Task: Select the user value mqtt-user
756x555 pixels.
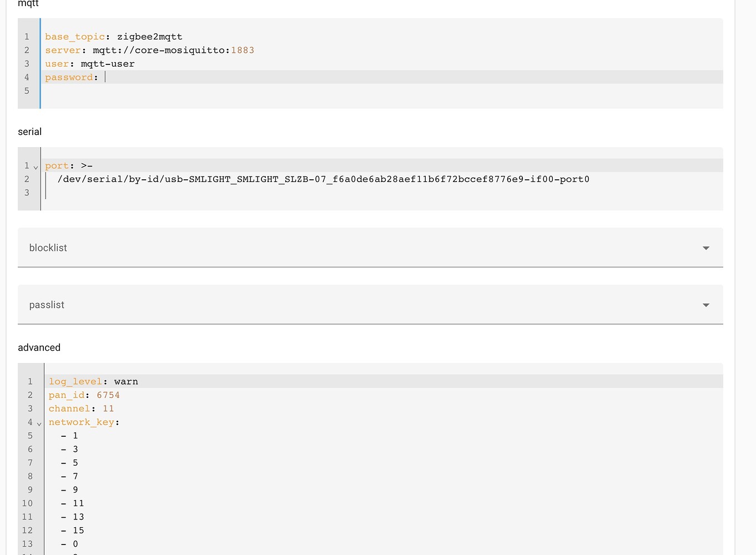Action: pyautogui.click(x=108, y=63)
